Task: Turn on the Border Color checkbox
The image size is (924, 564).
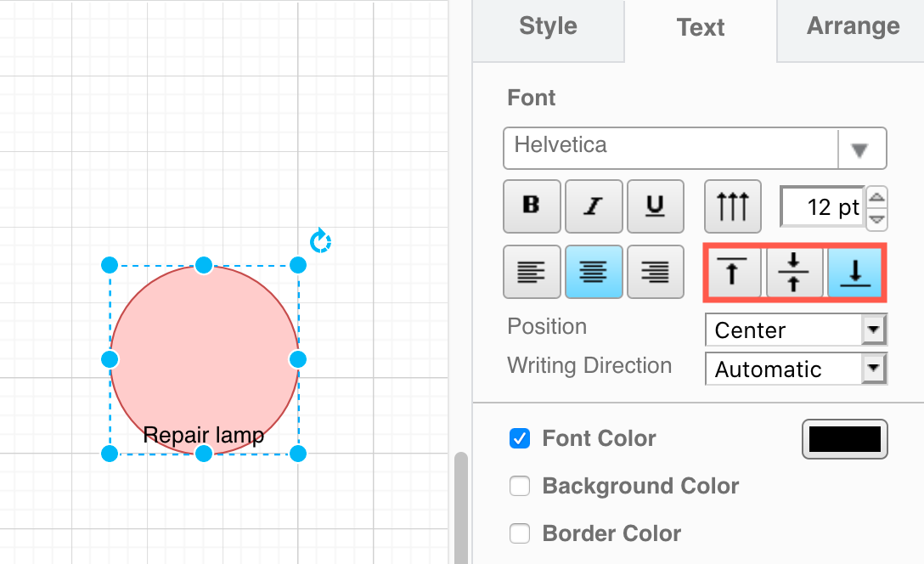Action: (x=519, y=533)
